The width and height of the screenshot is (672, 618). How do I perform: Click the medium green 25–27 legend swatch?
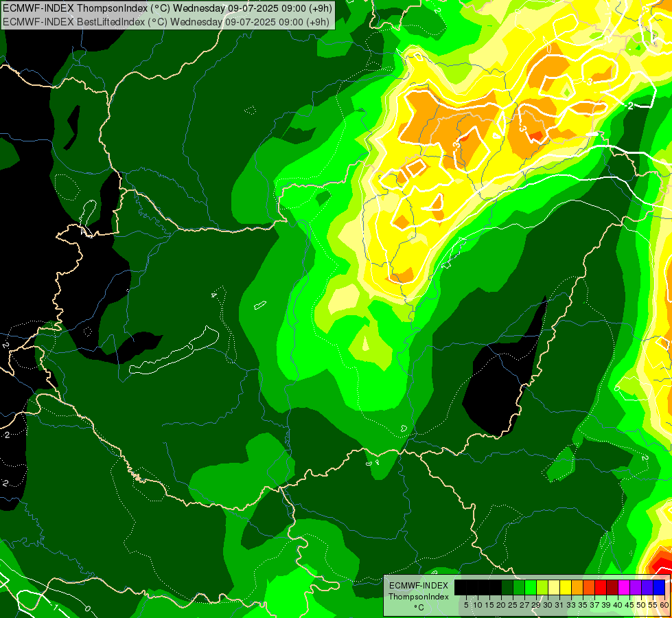coord(518,587)
